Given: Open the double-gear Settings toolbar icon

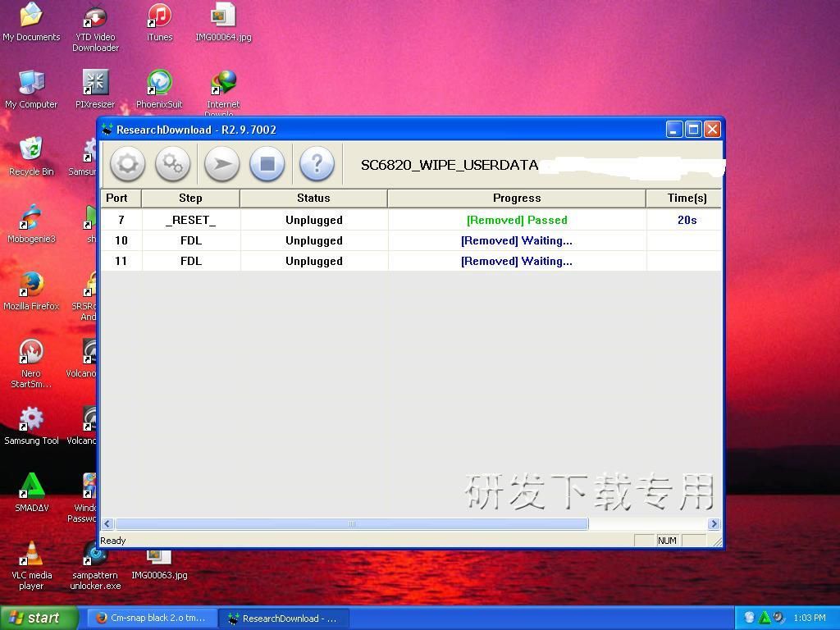Looking at the screenshot, I should pos(172,164).
